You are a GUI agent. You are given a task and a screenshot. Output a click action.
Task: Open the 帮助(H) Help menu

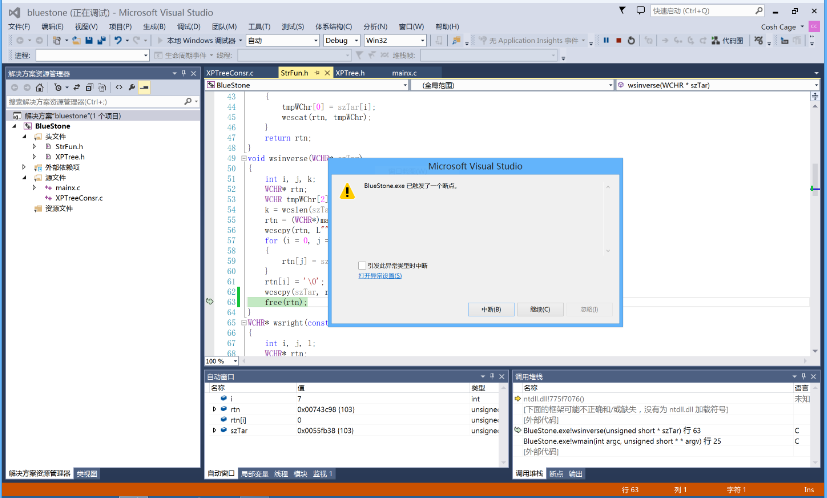tap(447, 26)
